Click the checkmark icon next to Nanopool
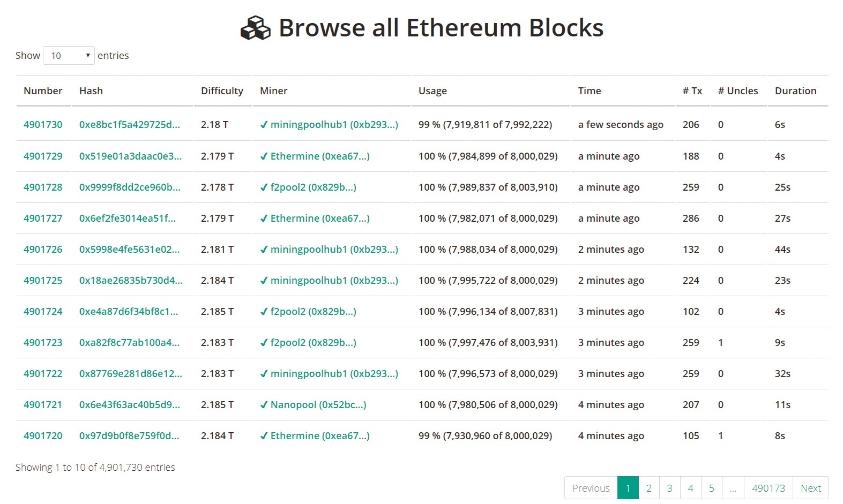 pyautogui.click(x=264, y=405)
